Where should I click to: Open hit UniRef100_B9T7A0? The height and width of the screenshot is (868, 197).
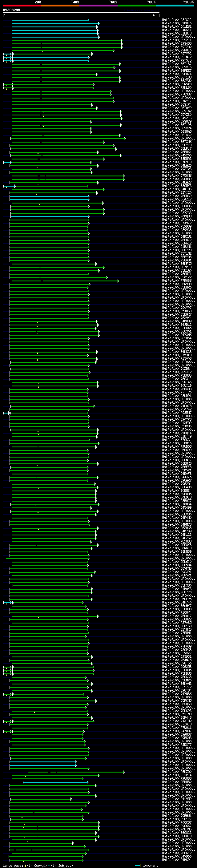(177, 47)
